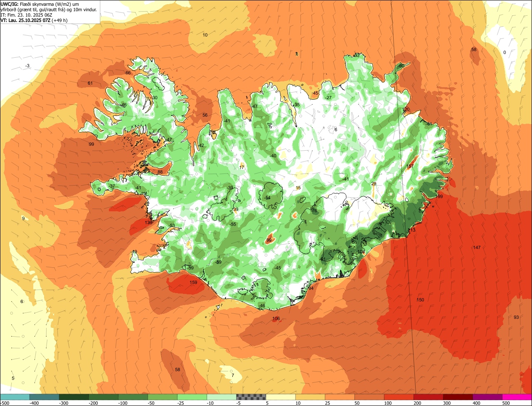The image size is (532, 406).
Task: Select the dark maroon legend swatch labeled 300
Action: coord(458,397)
